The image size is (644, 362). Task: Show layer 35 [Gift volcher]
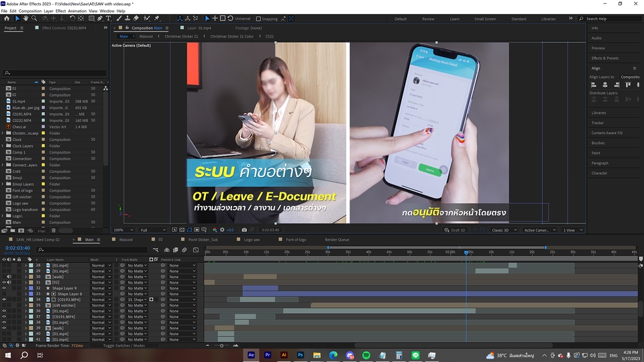coord(4,306)
